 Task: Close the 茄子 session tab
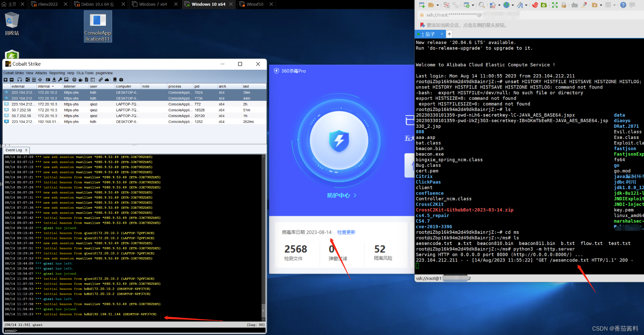(x=442, y=34)
